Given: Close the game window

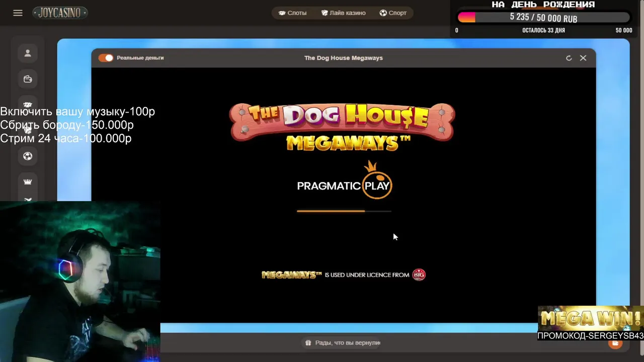Looking at the screenshot, I should (x=583, y=58).
